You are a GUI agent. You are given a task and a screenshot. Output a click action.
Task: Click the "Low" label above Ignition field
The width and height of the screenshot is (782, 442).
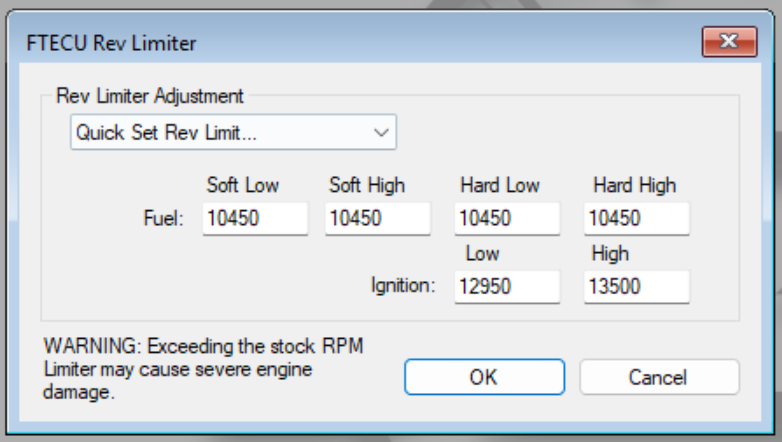482,253
